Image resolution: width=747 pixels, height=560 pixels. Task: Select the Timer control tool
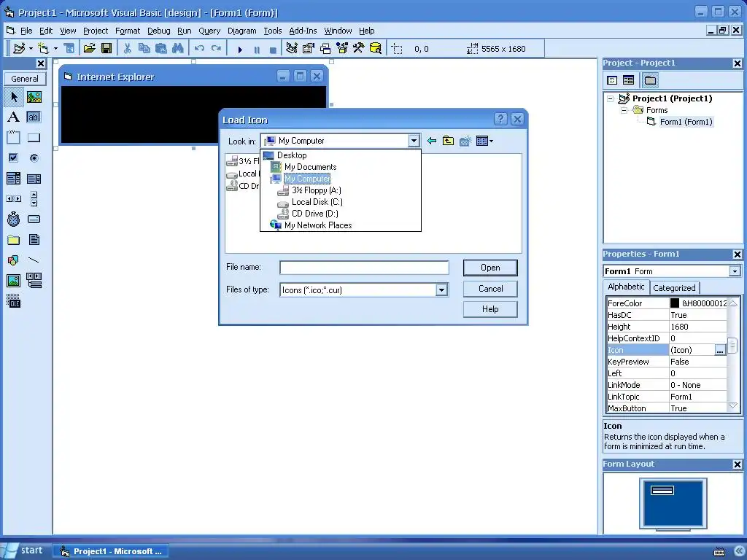14,219
